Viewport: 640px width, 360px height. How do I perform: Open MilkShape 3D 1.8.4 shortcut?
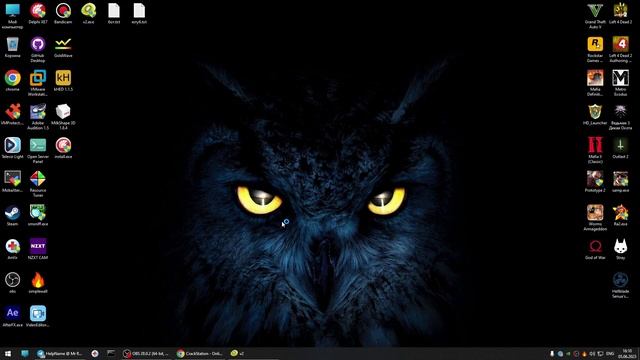[63, 117]
